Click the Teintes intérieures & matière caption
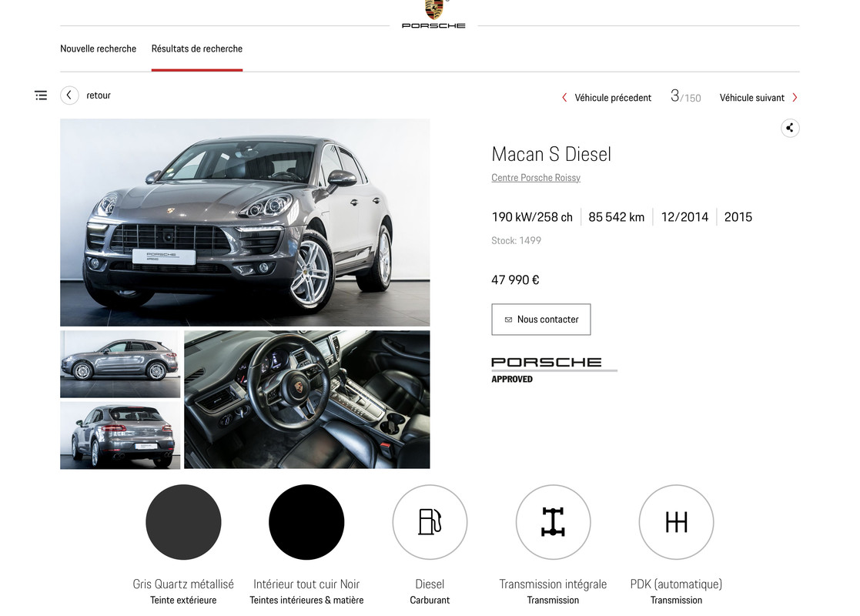Image resolution: width=860 pixels, height=616 pixels. click(x=306, y=600)
